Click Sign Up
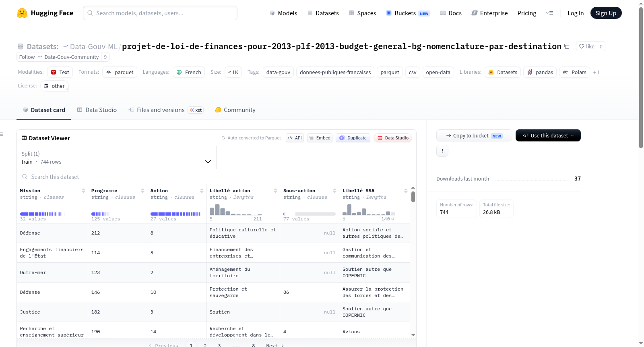 [606, 13]
